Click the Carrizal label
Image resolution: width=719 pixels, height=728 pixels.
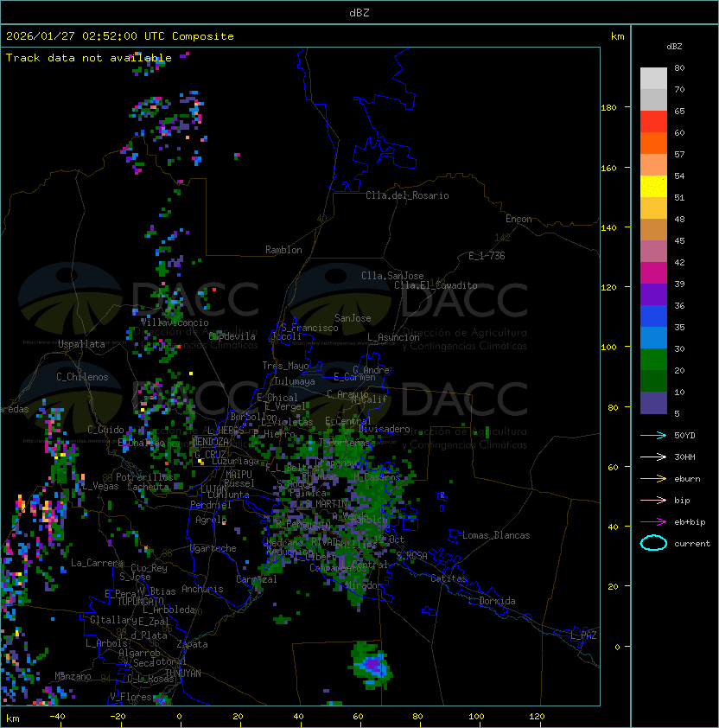(256, 579)
